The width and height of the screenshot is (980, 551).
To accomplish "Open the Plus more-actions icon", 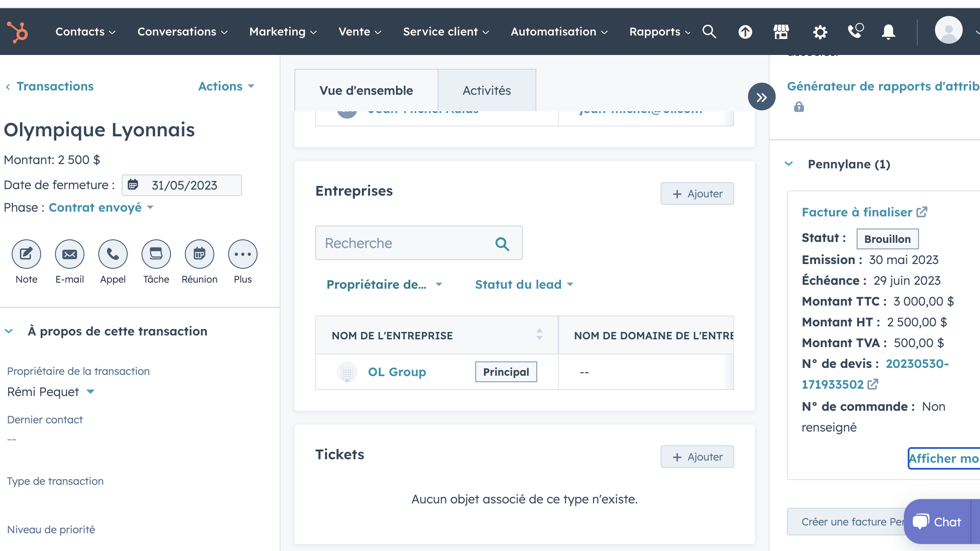I will (x=243, y=254).
